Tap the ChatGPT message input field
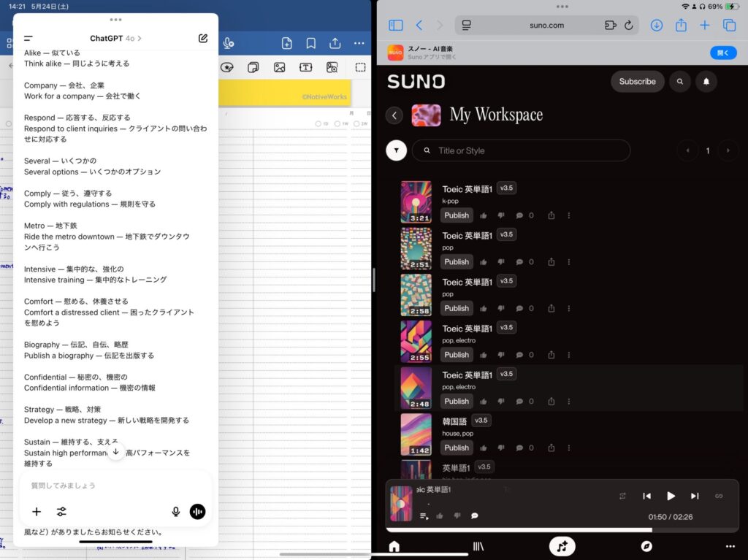748x560 pixels. click(115, 486)
